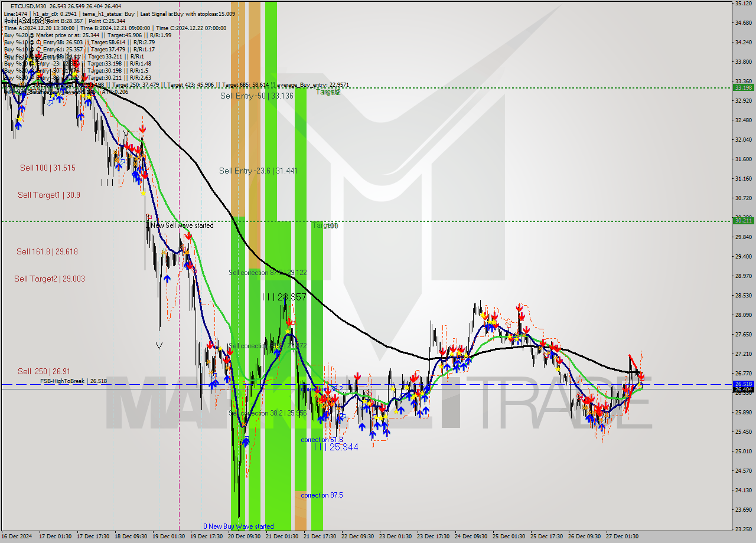This screenshot has width=756, height=543.
Task: Select the blue 26.518 price tag
Action: (743, 384)
